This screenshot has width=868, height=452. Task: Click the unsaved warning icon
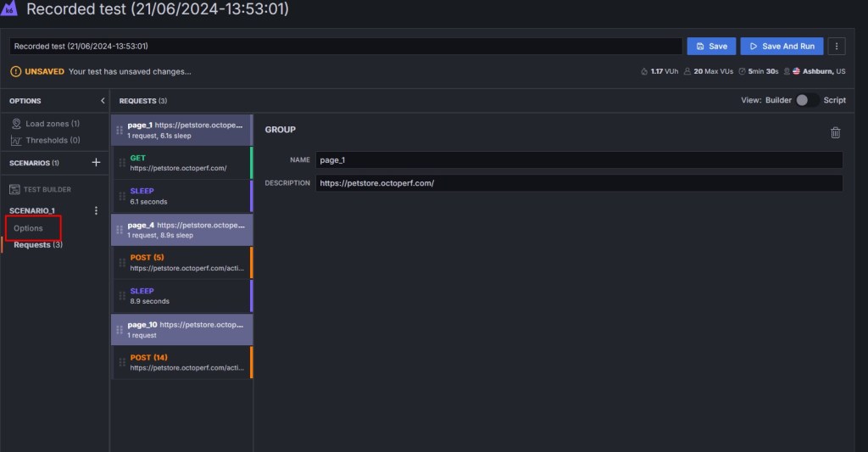[15, 71]
